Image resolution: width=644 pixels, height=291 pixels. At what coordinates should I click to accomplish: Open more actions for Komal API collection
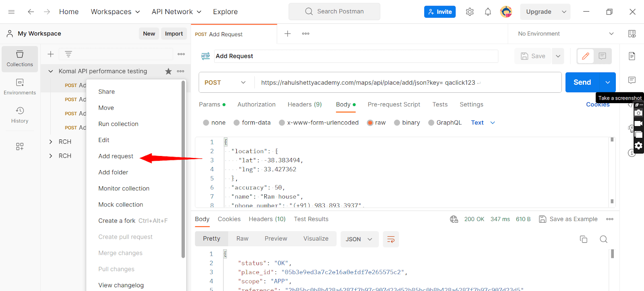coord(181,71)
